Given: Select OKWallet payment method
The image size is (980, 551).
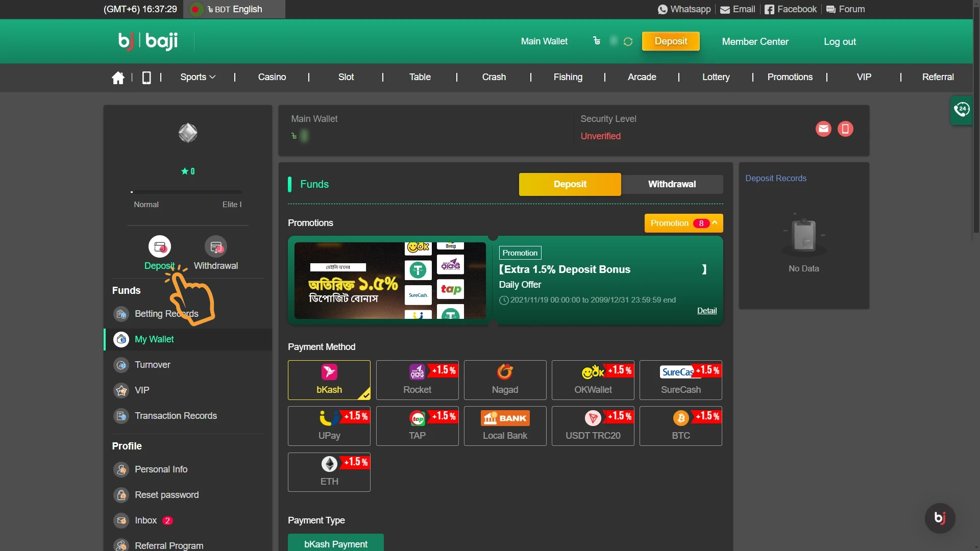Looking at the screenshot, I should tap(593, 380).
